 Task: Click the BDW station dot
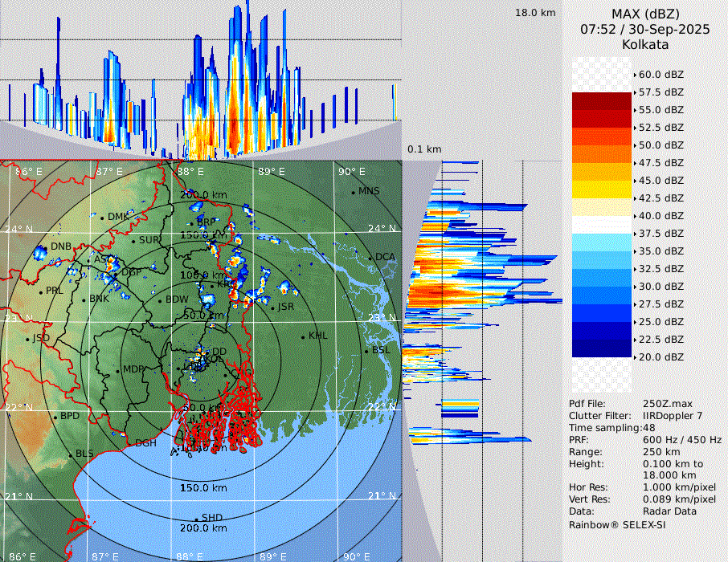[x=160, y=301]
